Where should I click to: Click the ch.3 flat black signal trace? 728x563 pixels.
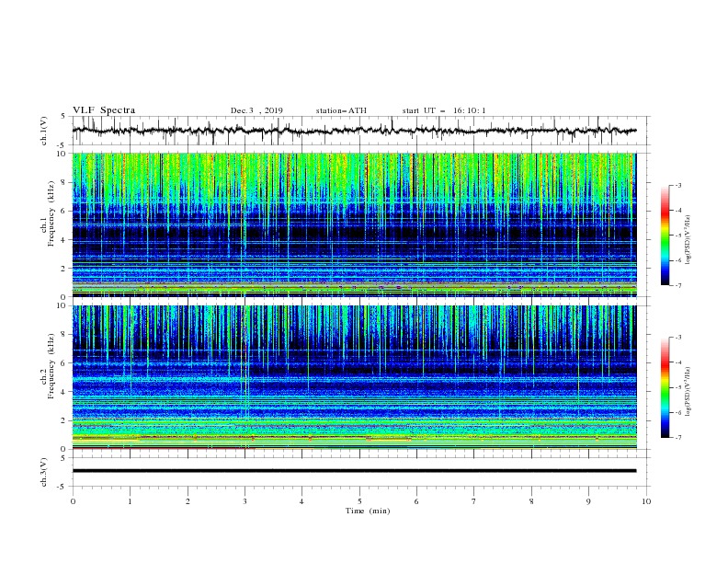click(354, 471)
